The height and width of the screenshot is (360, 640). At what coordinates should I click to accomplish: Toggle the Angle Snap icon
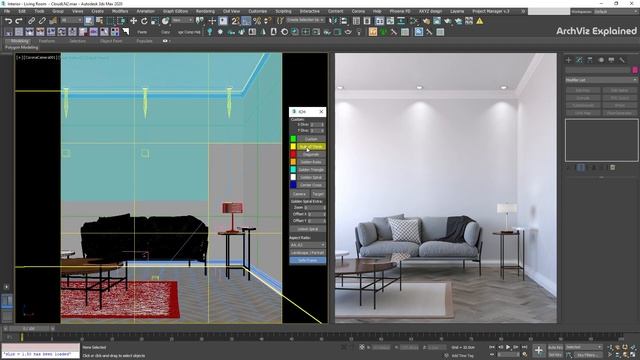[x=246, y=20]
